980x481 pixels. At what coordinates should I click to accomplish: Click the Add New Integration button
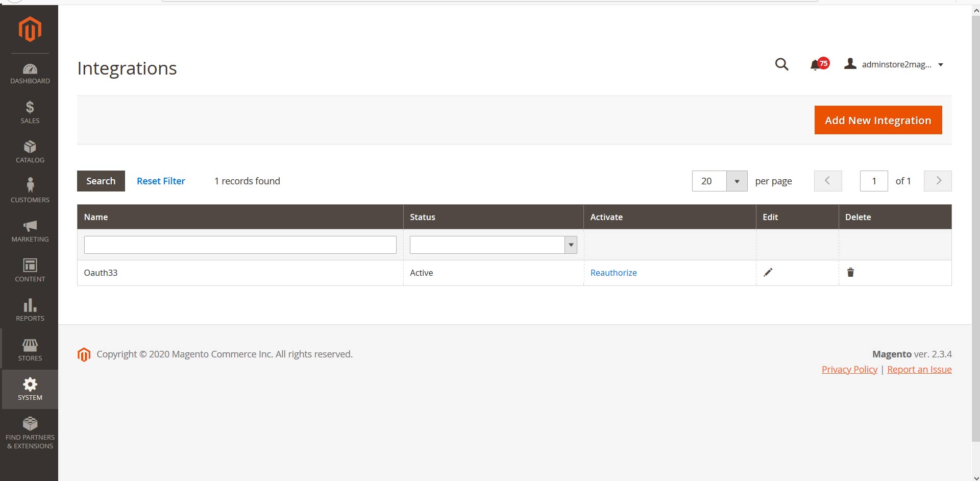[878, 120]
